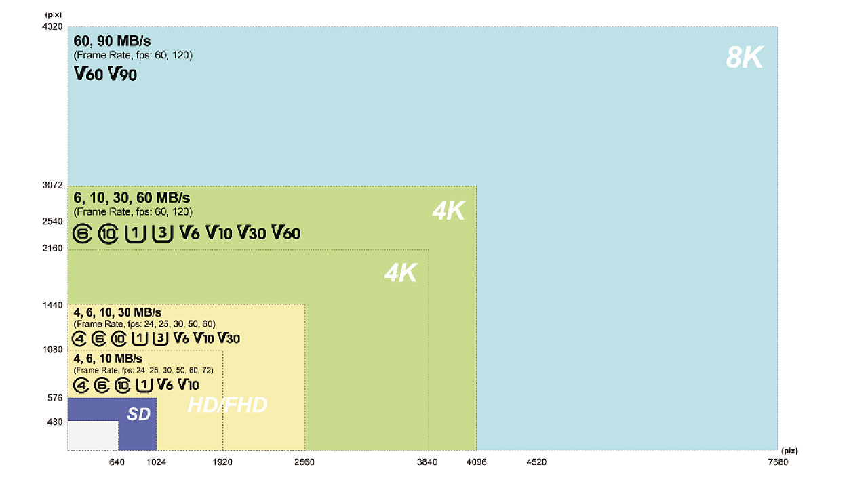The image size is (868, 488).
Task: Click the V60 symbol in the 6, 10, 30, 60 MB/s row
Action: (286, 233)
